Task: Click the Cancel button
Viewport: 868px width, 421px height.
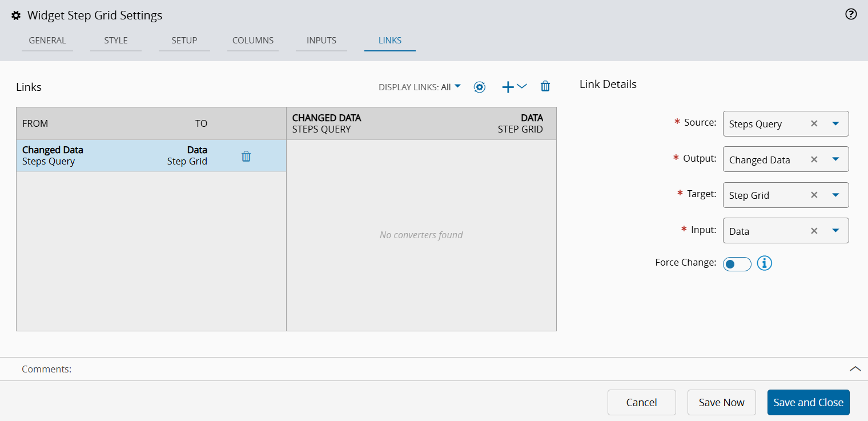Action: coord(642,402)
